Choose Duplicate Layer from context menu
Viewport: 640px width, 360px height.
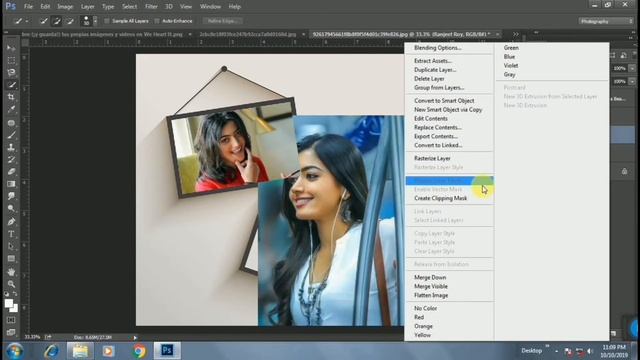coord(435,70)
